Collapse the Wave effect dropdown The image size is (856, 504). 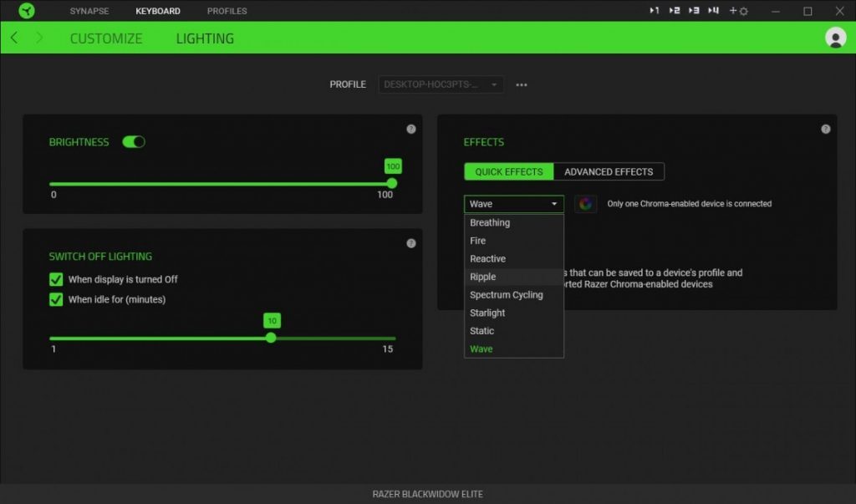coord(514,204)
